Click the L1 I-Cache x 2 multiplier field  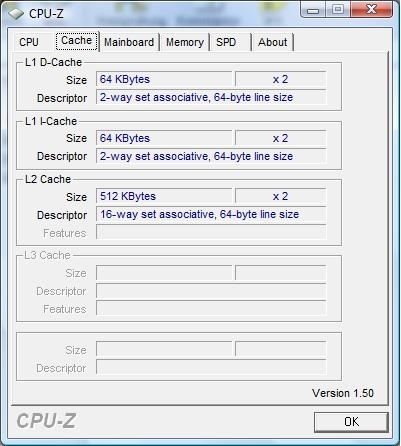click(280, 138)
